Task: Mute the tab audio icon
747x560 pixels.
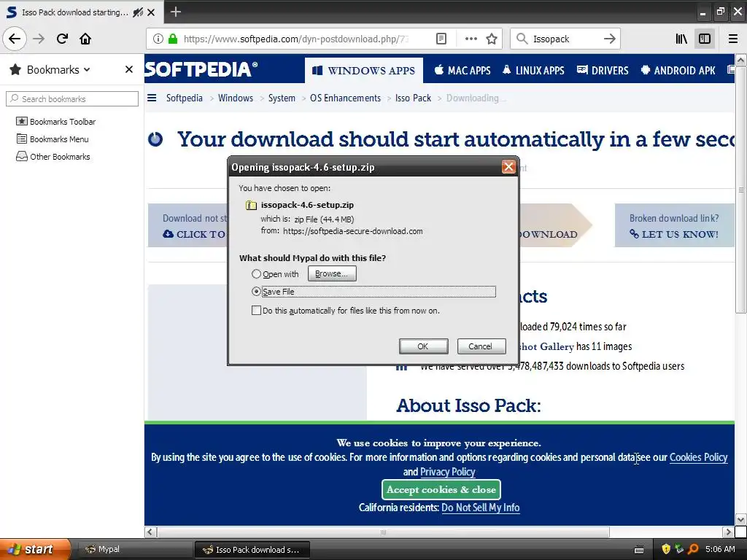Action: coord(138,12)
